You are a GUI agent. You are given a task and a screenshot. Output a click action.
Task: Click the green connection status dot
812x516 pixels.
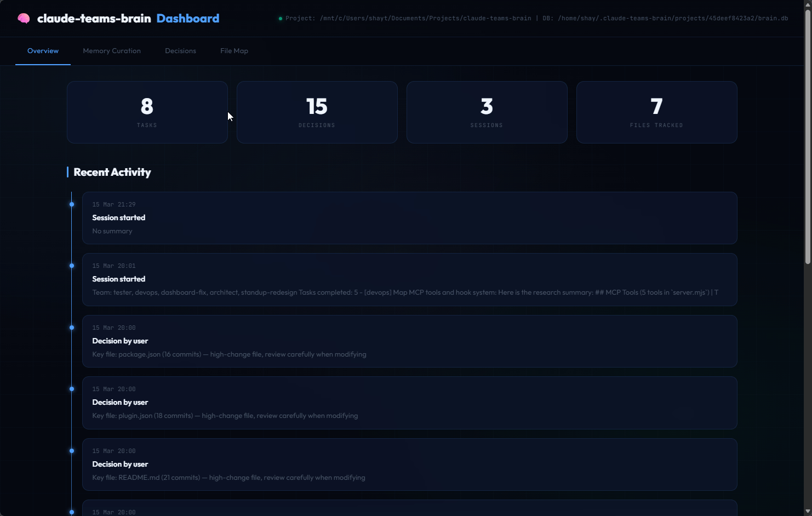point(281,19)
